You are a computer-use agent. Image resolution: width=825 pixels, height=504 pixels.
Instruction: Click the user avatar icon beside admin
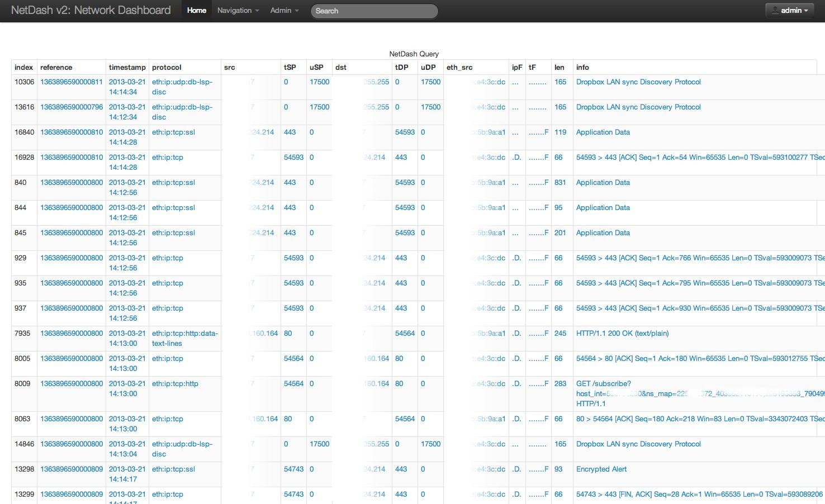coord(775,10)
